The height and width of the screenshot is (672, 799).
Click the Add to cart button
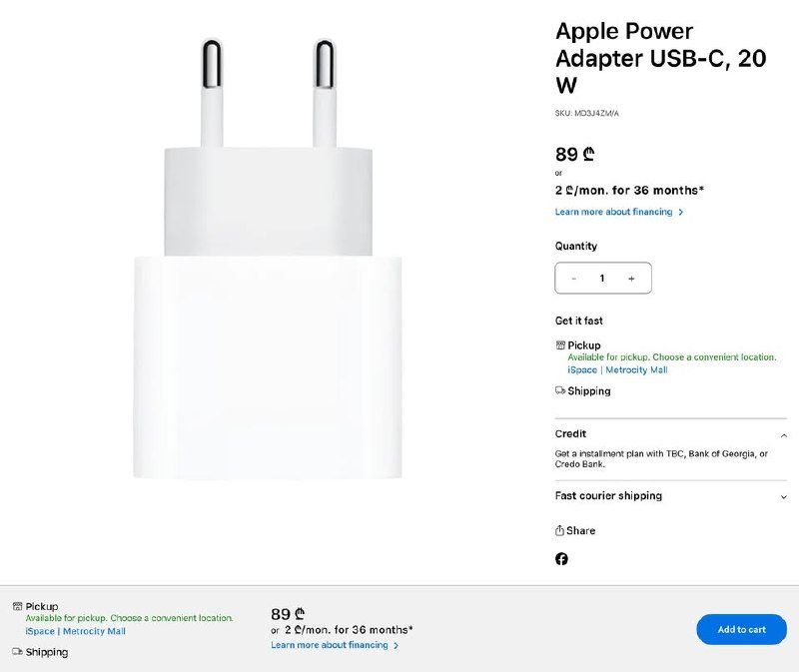[x=741, y=630]
